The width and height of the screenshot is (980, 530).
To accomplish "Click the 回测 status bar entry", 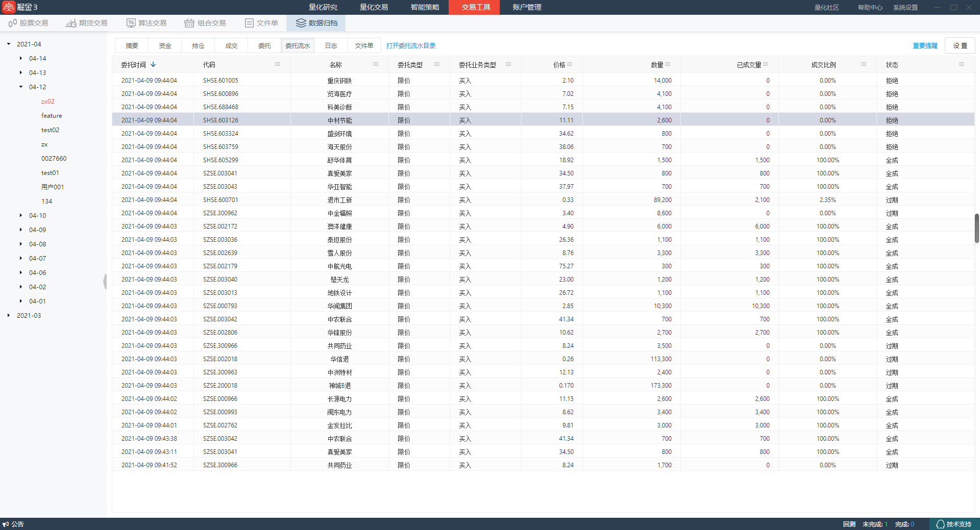I will point(849,524).
